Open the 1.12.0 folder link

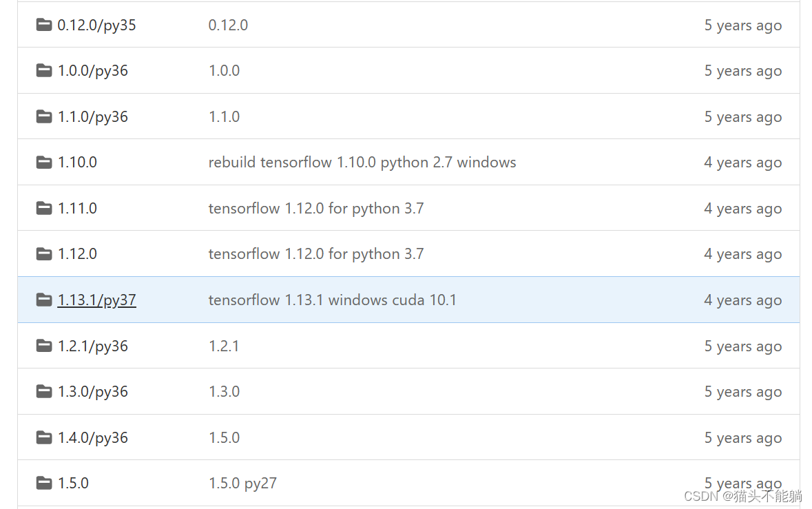coord(77,253)
